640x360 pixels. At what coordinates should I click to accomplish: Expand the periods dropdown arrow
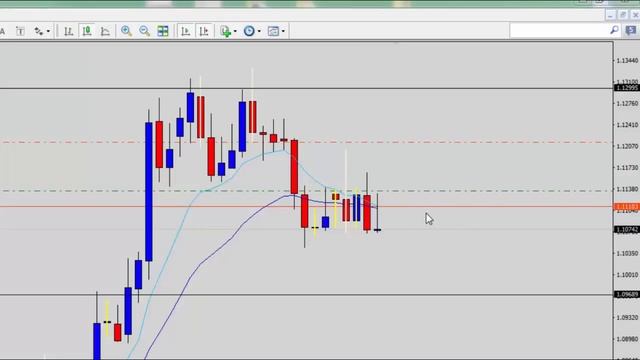point(259,31)
